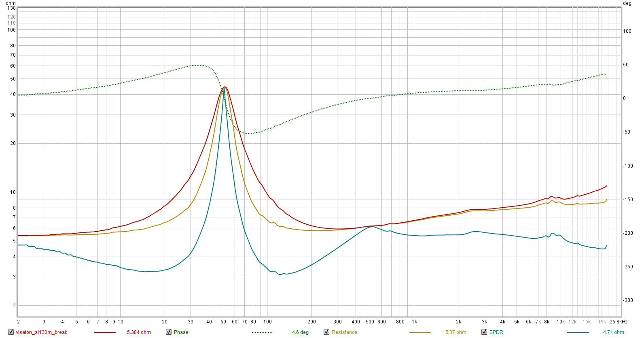Select the 5.37 ohm resistance readout
This screenshot has width=644, height=338.
[x=455, y=332]
